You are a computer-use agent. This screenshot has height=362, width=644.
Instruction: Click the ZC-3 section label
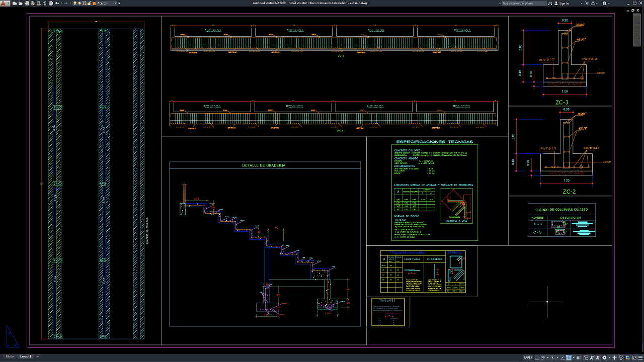[561, 102]
